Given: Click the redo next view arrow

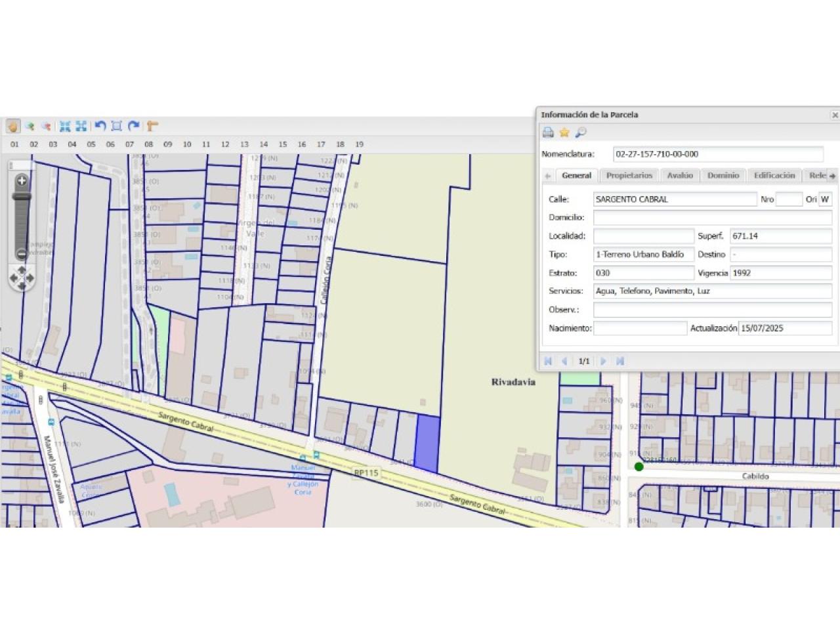Looking at the screenshot, I should pos(134,126).
